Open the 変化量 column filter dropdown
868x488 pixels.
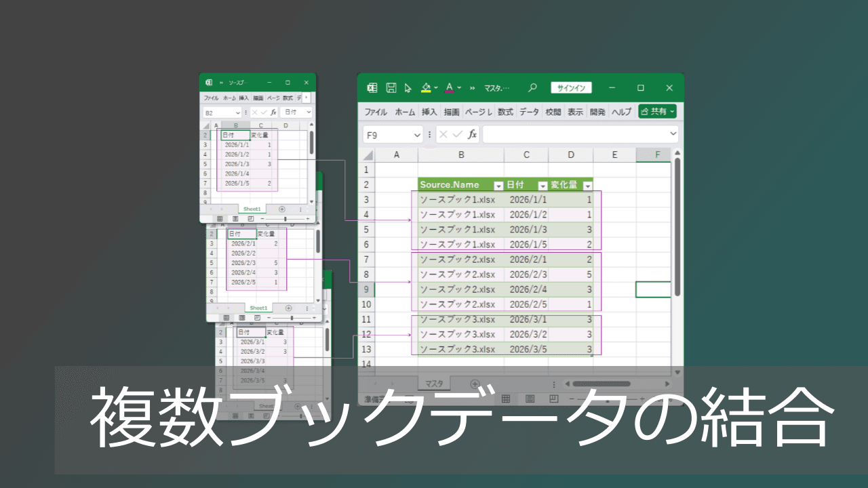[587, 186]
